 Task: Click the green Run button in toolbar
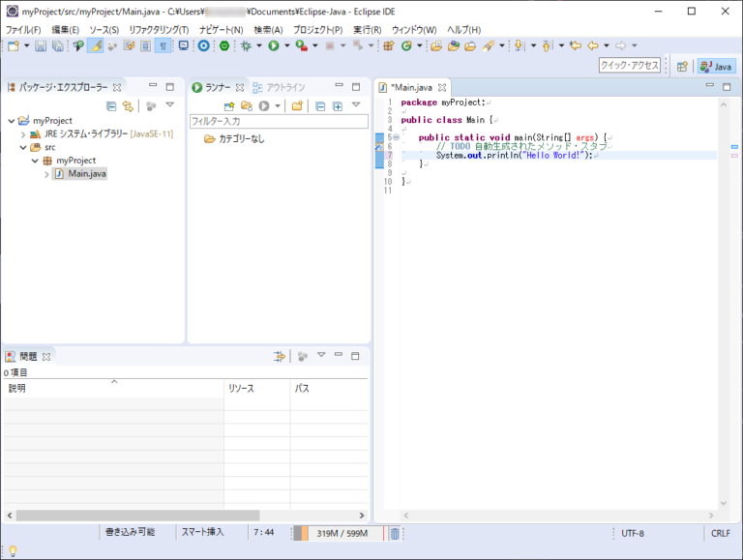coord(274,45)
